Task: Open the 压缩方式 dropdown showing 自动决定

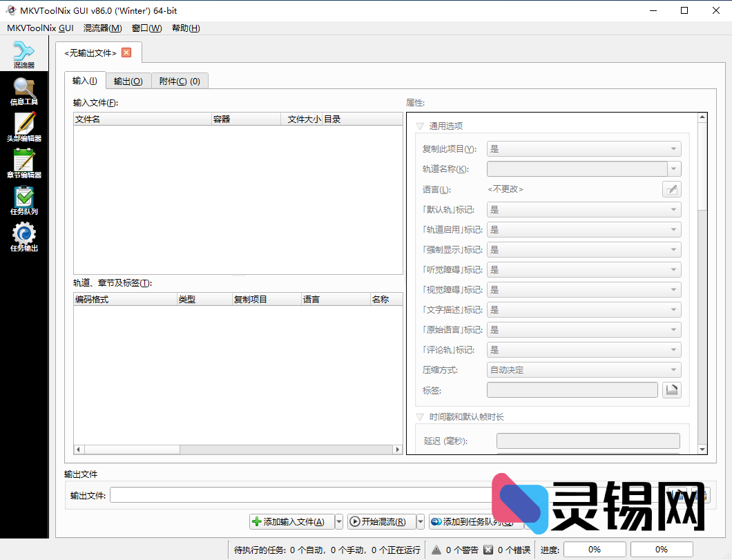Action: point(584,369)
